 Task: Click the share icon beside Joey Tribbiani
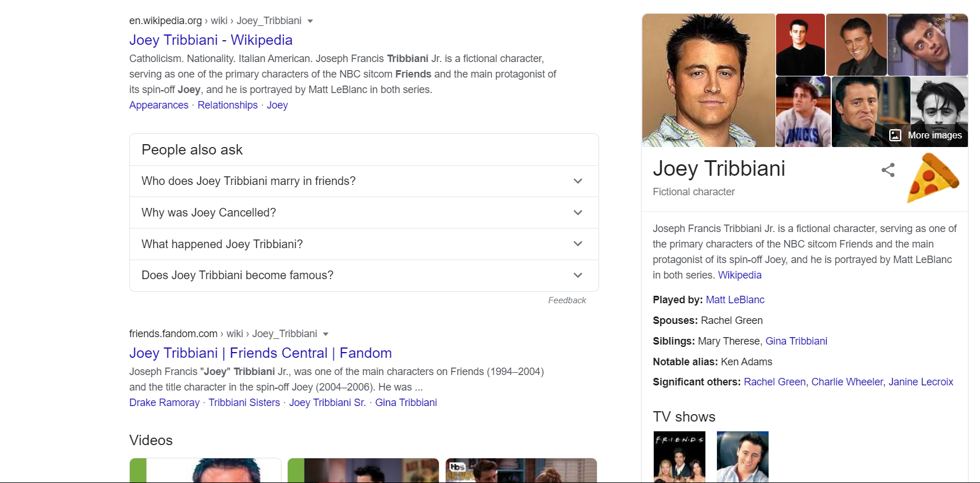click(888, 170)
